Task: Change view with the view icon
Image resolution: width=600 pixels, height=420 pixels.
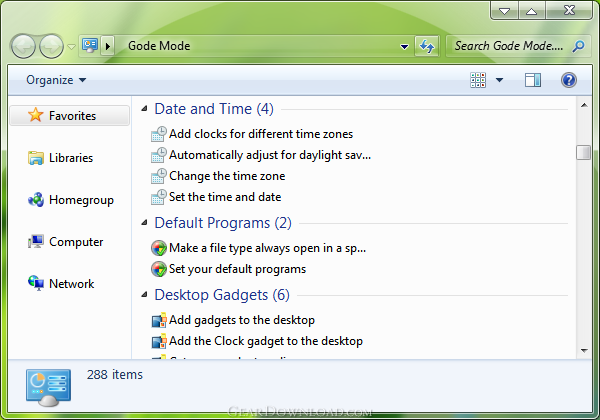Action: (478, 80)
